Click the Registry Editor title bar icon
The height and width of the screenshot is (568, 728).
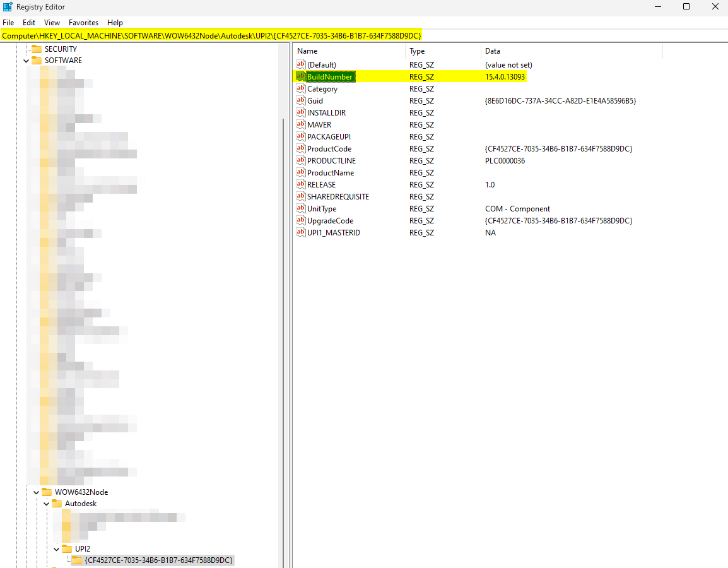pyautogui.click(x=7, y=6)
